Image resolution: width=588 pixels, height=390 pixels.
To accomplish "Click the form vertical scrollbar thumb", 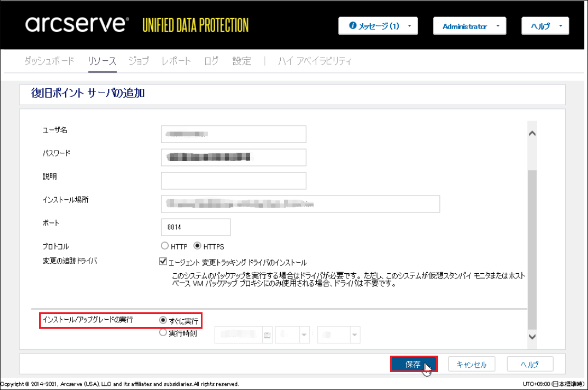I will pos(532,249).
